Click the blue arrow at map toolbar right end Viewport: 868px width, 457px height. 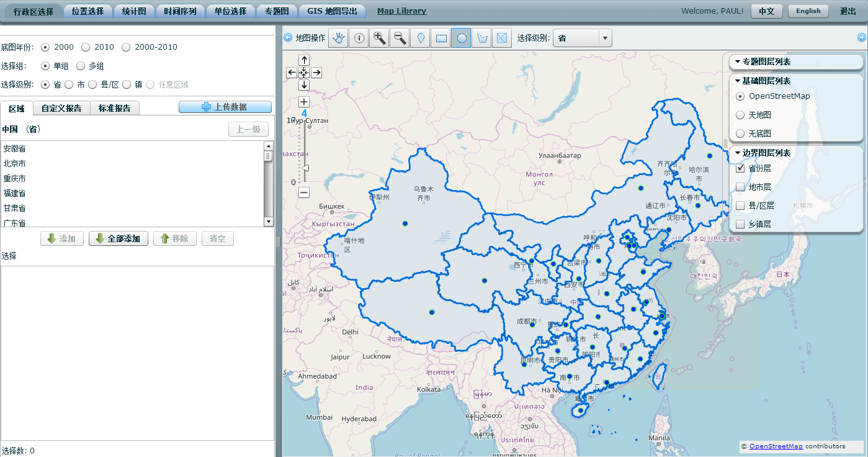(862, 38)
